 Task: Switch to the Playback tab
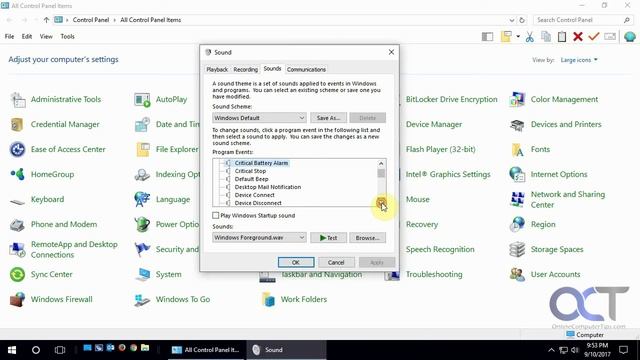coord(217,69)
